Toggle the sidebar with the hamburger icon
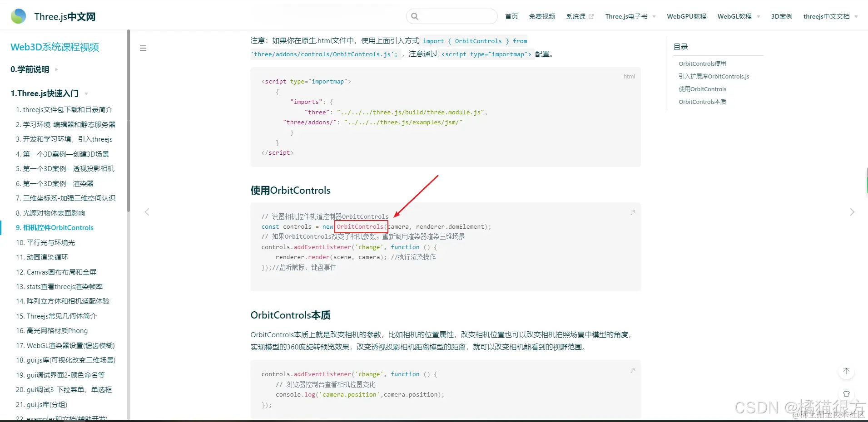Screen dimensions: 868x422 coord(143,48)
